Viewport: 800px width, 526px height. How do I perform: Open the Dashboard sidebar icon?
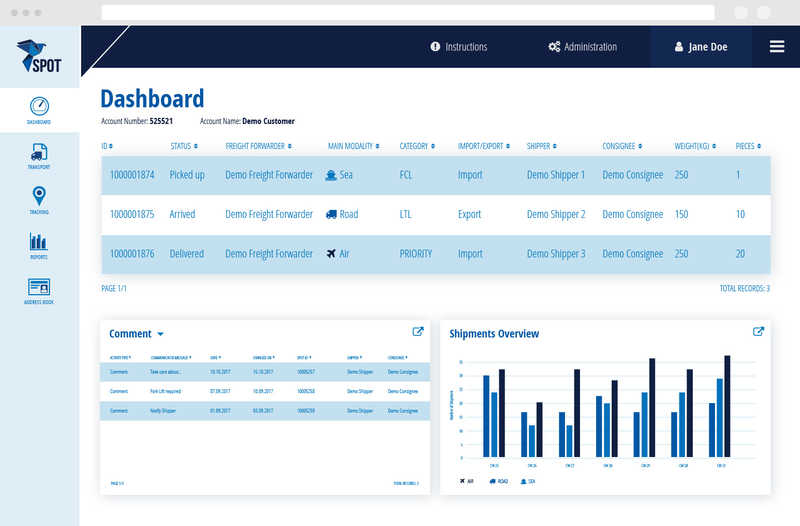coord(39,109)
